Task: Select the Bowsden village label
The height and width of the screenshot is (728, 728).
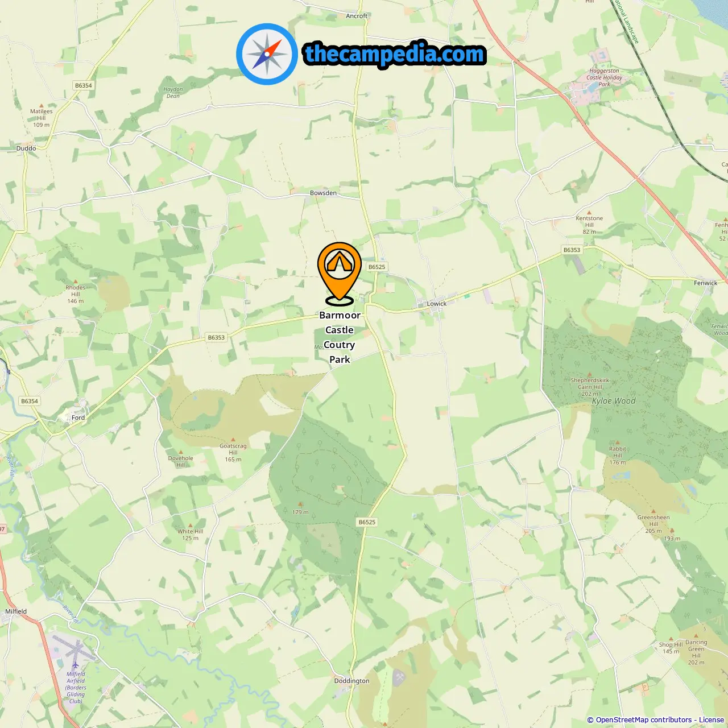Action: point(323,193)
